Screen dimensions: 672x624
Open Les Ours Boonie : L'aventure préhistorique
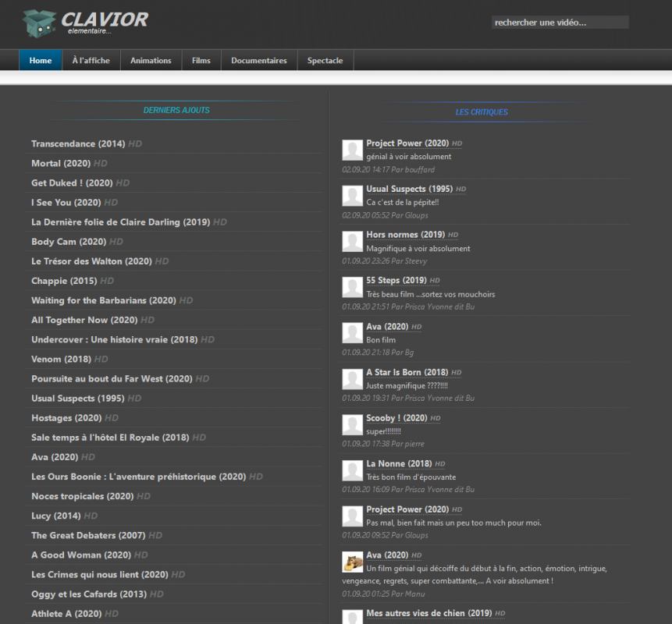(138, 477)
